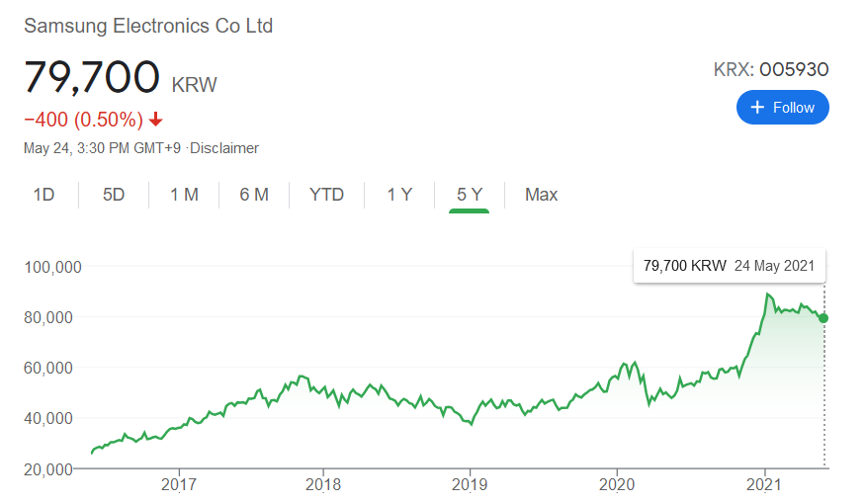The width and height of the screenshot is (866, 504).
Task: Click the blue Follow button
Action: [x=782, y=108]
